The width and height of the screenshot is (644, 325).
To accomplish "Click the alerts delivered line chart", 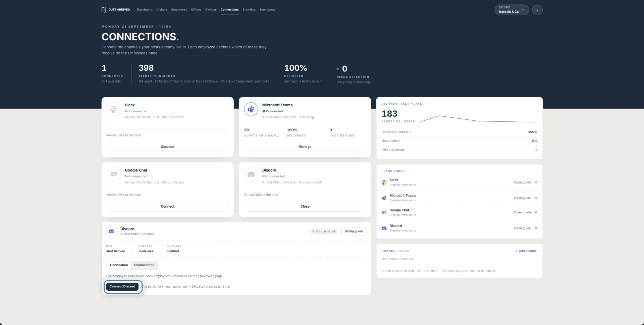I will point(478,119).
